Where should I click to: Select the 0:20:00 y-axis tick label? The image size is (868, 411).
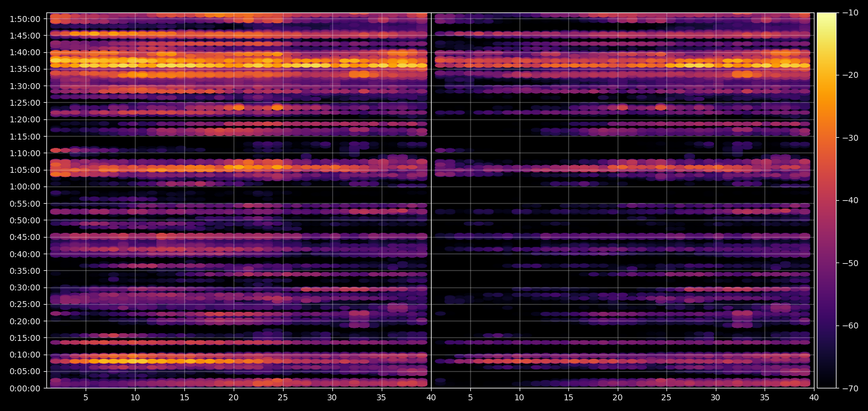26,321
